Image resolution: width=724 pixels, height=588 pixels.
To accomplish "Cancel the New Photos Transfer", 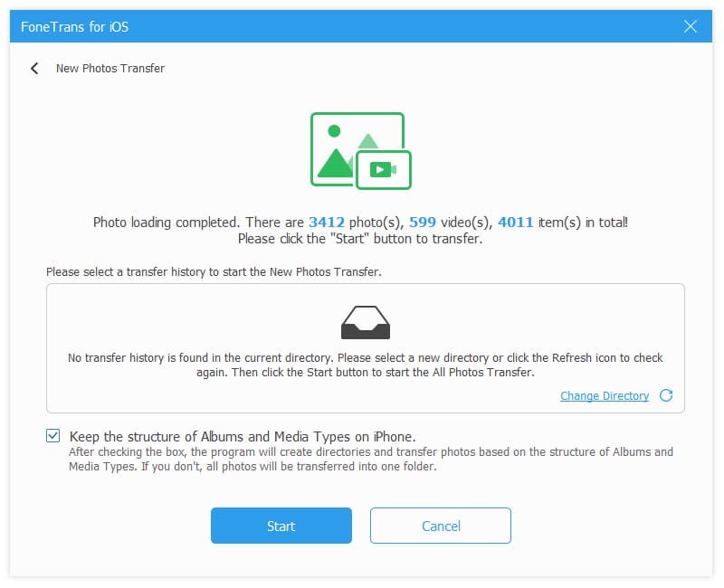I will [441, 526].
